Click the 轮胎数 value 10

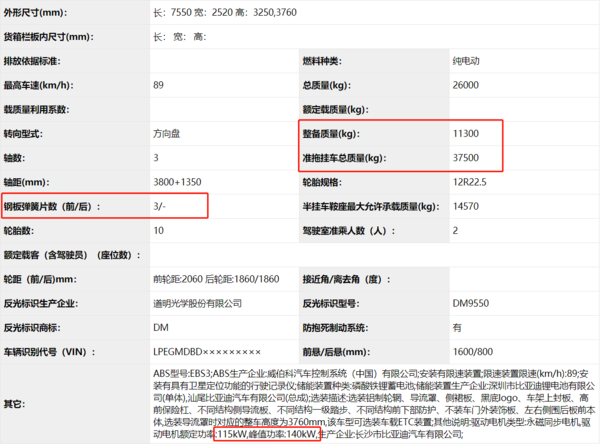pos(158,230)
